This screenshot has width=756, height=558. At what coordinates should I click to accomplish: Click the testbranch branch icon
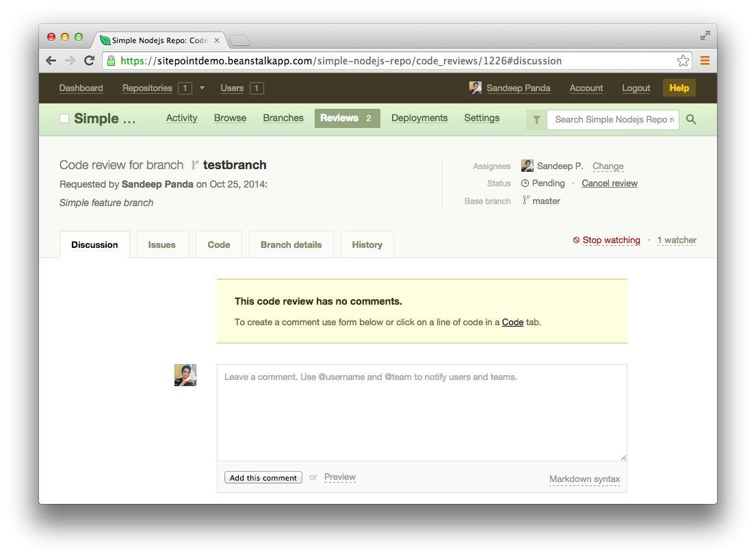point(195,165)
